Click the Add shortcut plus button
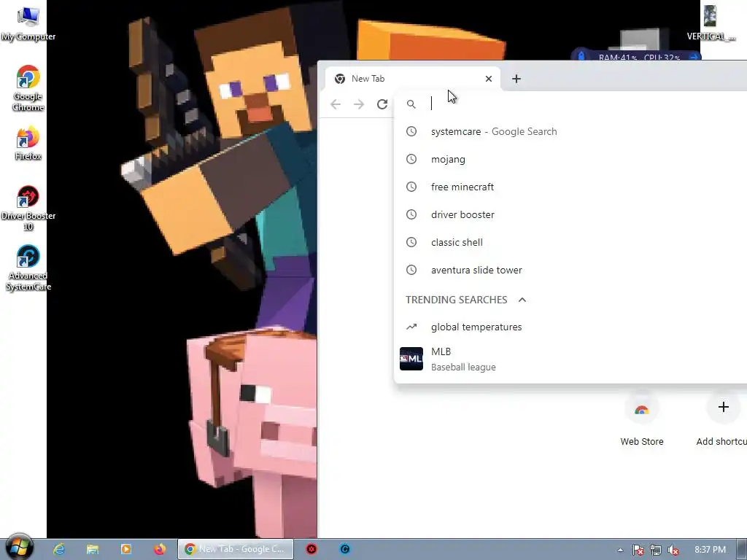The width and height of the screenshot is (747, 560). coord(723,407)
